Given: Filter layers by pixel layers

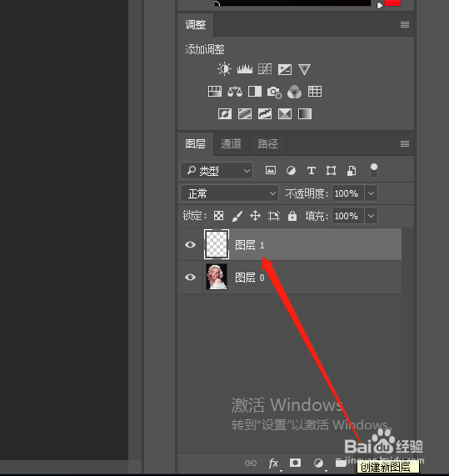Looking at the screenshot, I should pyautogui.click(x=271, y=170).
